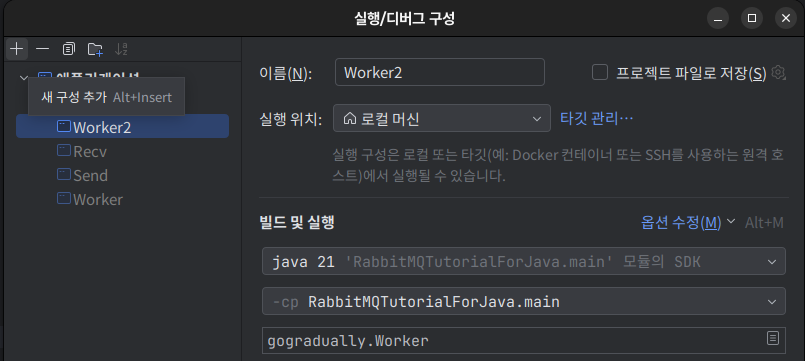This screenshot has height=361, width=805.
Task: Click the 실행 위치: label
Action: coord(291,120)
